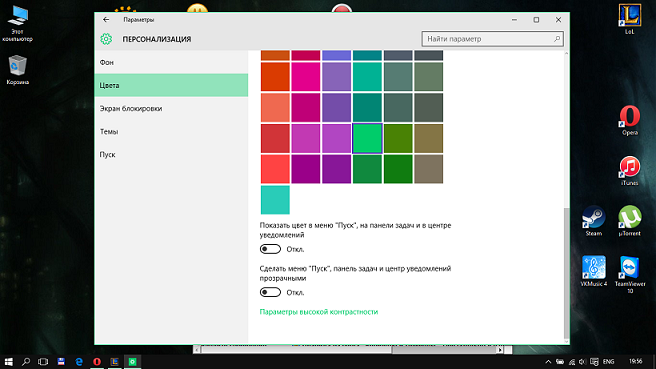Choose the hot pink color swatch
The image size is (656, 369).
306,77
